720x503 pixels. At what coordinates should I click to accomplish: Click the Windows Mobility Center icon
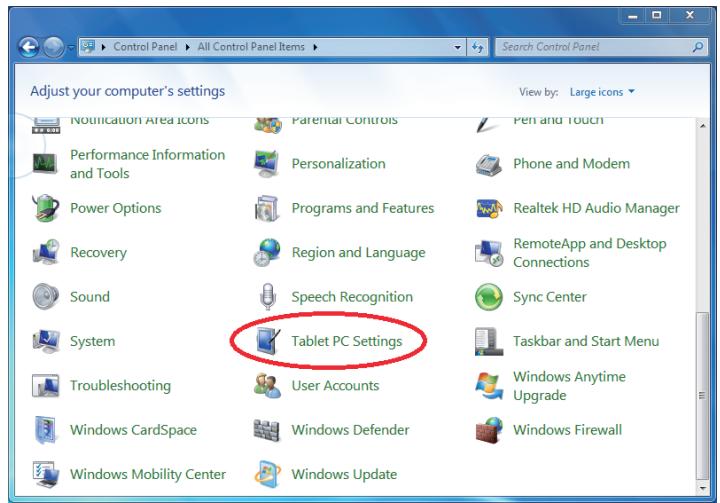click(45, 474)
